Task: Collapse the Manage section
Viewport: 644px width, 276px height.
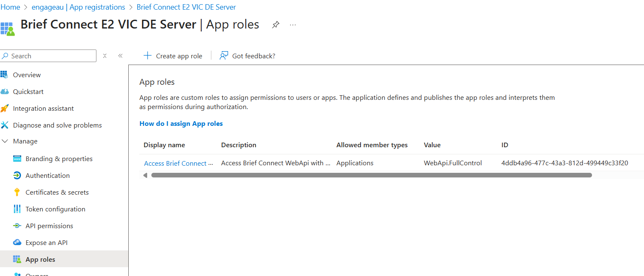Action: tap(5, 141)
